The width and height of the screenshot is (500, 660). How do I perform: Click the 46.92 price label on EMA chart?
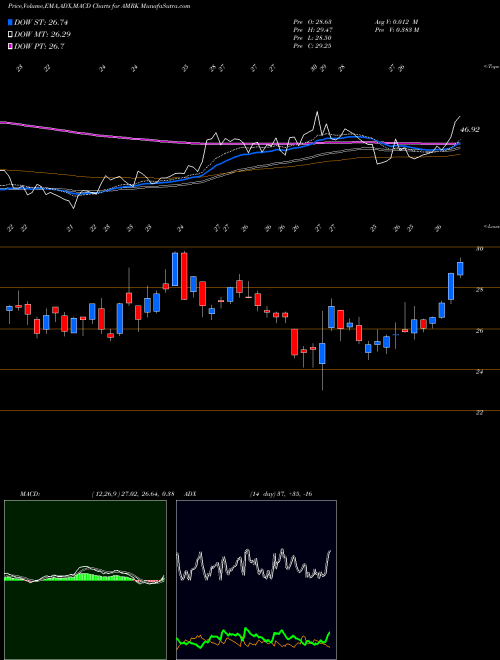pyautogui.click(x=470, y=130)
